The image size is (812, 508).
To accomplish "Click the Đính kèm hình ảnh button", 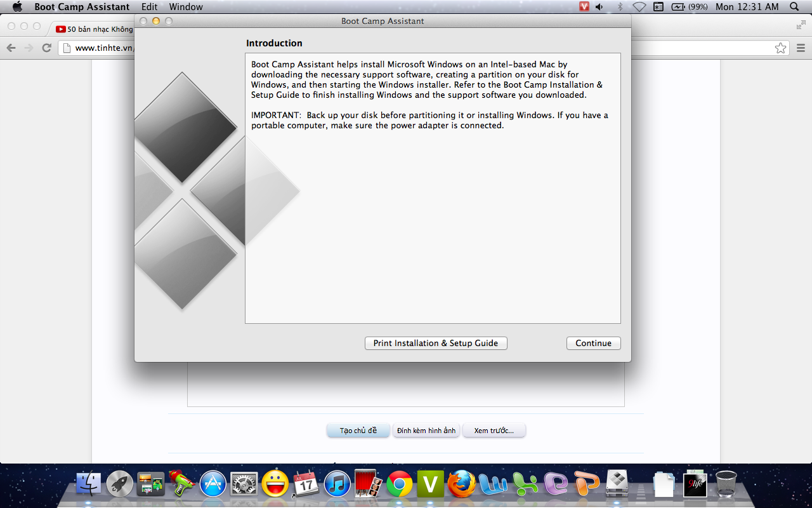I will click(426, 431).
